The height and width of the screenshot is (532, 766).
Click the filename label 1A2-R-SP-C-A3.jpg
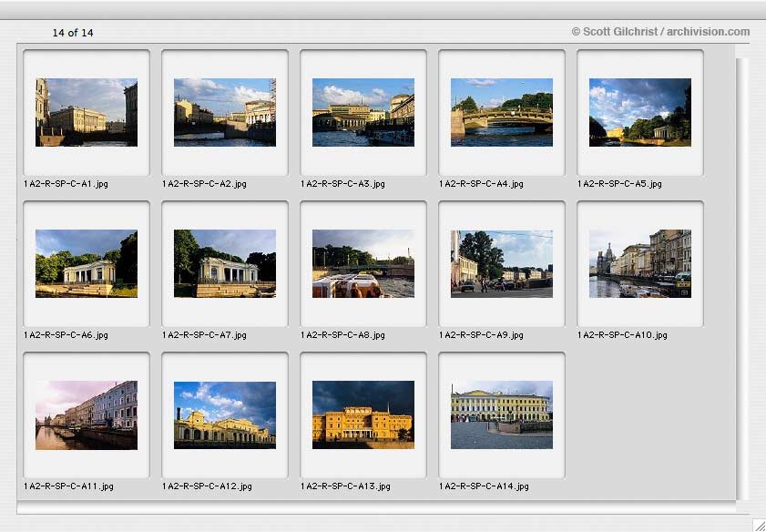[343, 184]
